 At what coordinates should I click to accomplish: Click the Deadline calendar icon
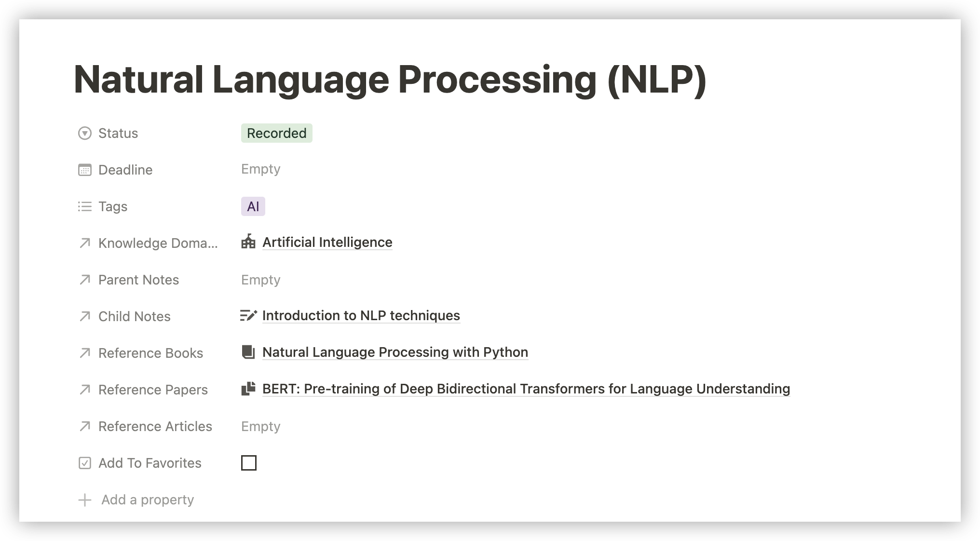(85, 170)
